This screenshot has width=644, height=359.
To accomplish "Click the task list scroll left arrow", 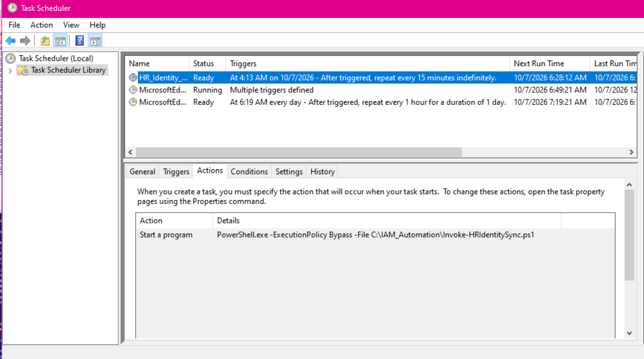I will coord(130,152).
